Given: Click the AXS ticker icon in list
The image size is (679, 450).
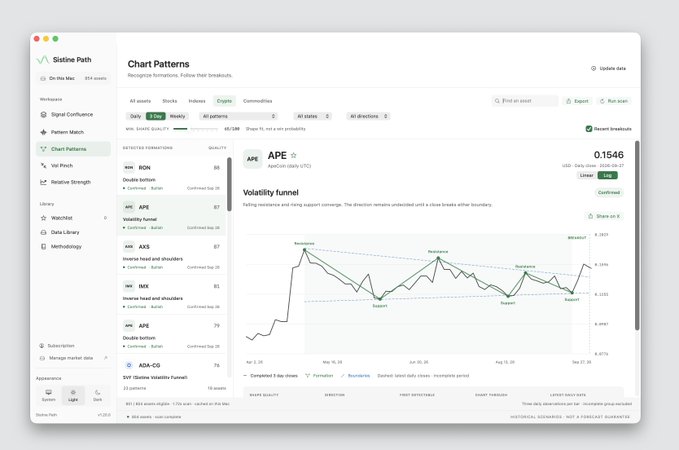Looking at the screenshot, I should coord(129,247).
